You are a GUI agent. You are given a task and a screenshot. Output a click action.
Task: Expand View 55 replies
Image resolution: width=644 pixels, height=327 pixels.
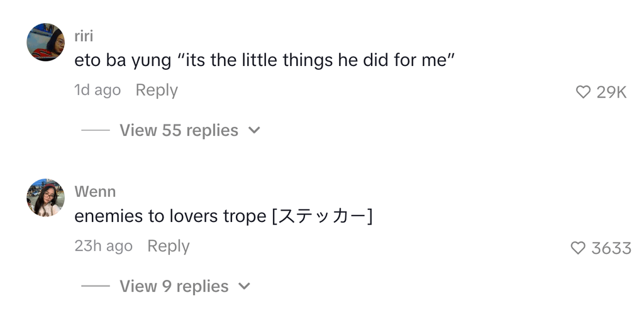pyautogui.click(x=179, y=130)
